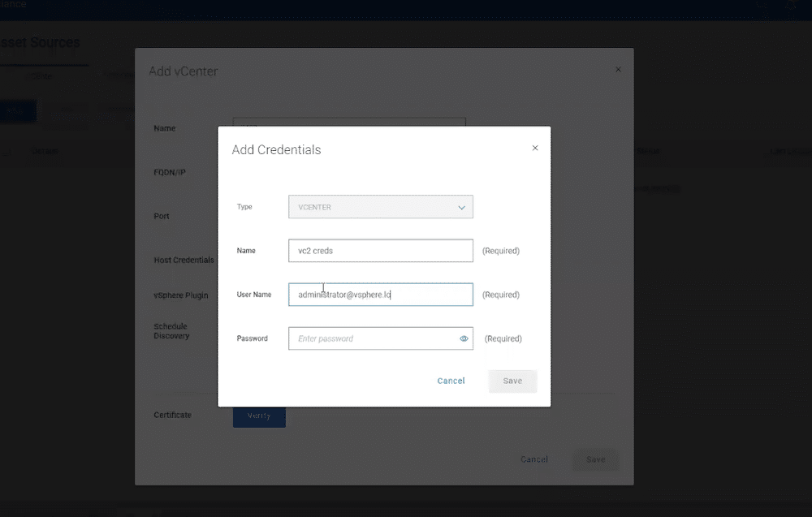Cancel the Add vCenter dialog
This screenshot has width=812, height=517.
pyautogui.click(x=534, y=459)
